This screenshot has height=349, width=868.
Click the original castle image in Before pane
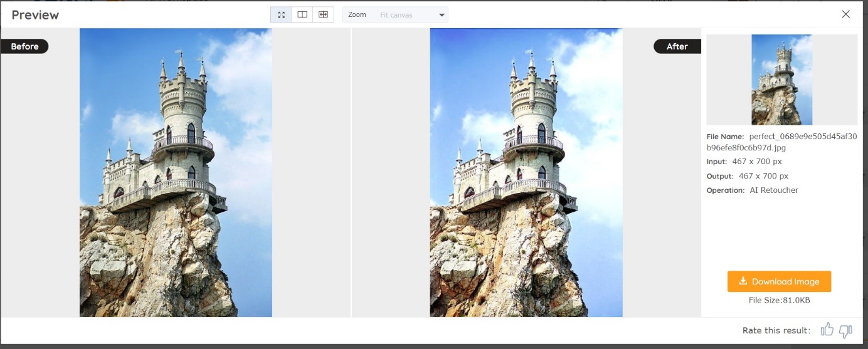176,172
